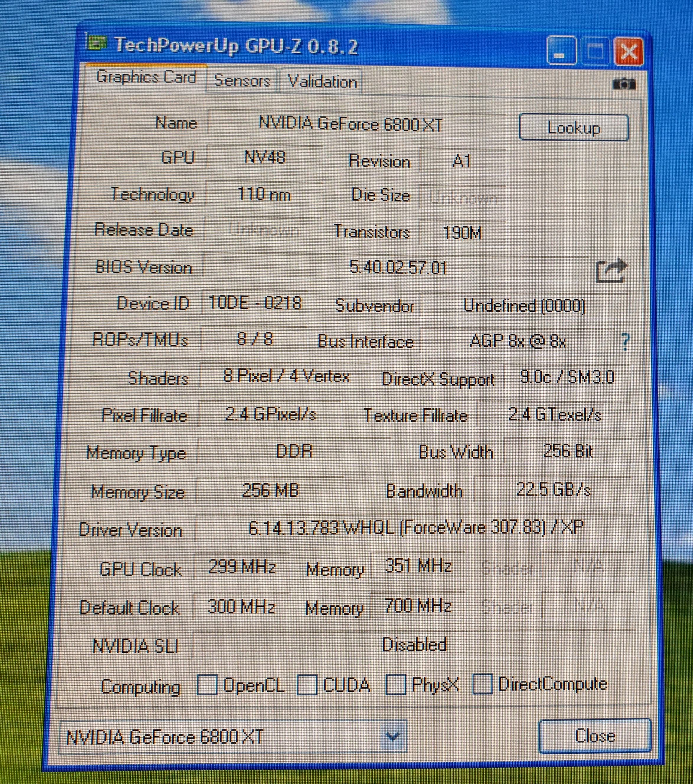This screenshot has height=784, width=693.
Task: Click the camera screenshot icon
Action: tap(624, 83)
